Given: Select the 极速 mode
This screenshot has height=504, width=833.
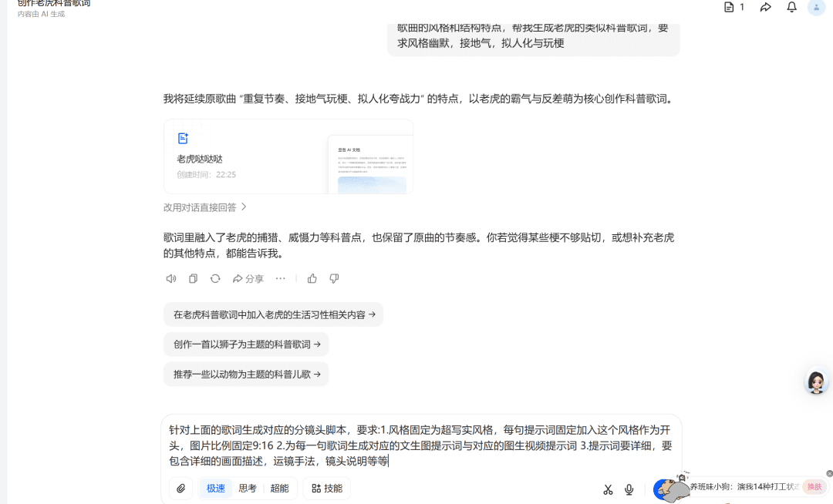Looking at the screenshot, I should pos(216,489).
